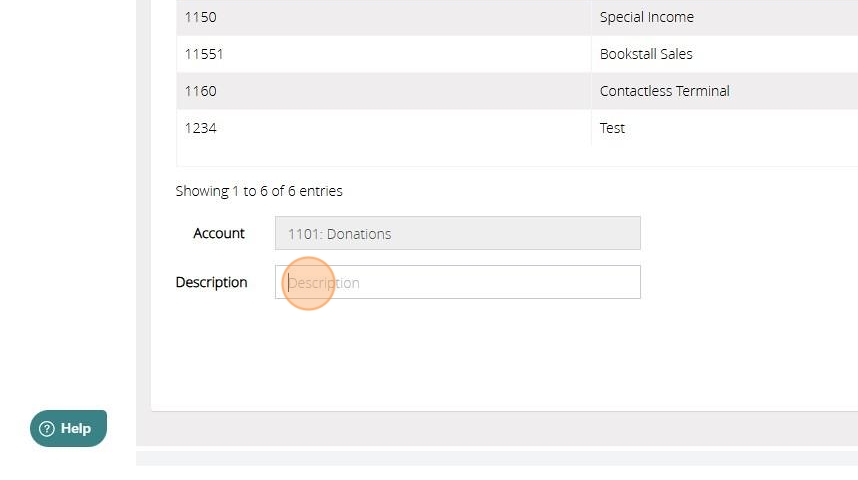Viewport: 858px width, 480px height.
Task: Click the Description field label
Action: [211, 282]
